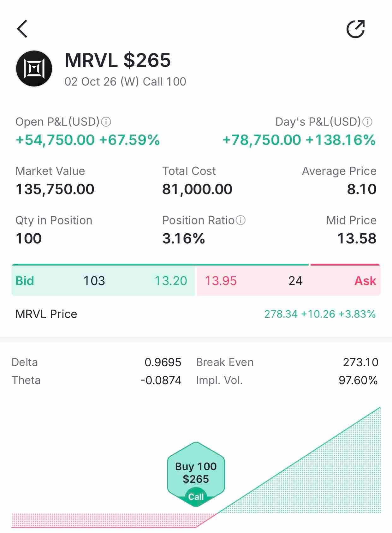Tap the Delta 0.9695 value
Viewport: 392px width, 533px height.
point(163,362)
